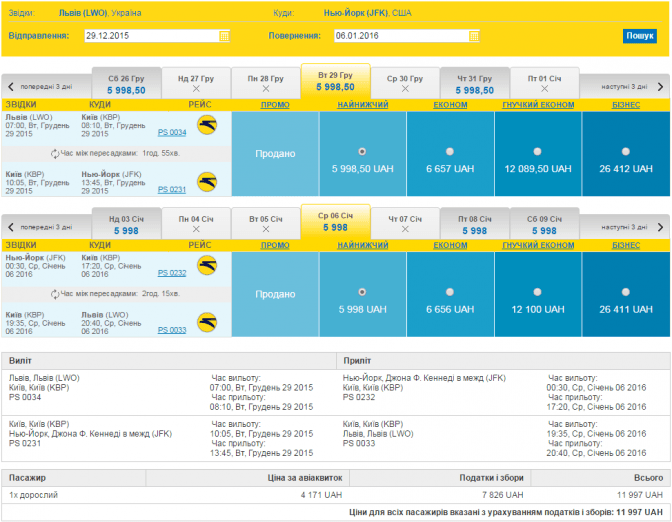The width and height of the screenshot is (672, 522).
Task: Switch to the Ср 30 Гру date tab
Action: point(405,84)
